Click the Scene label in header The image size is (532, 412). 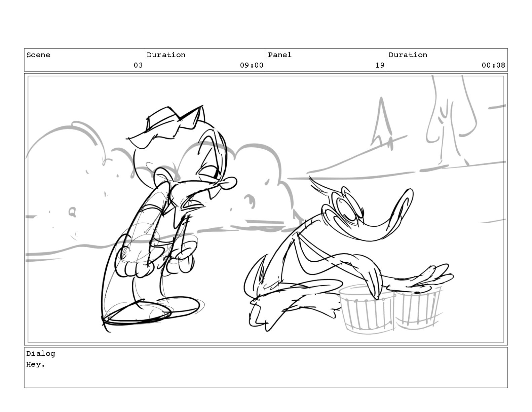pyautogui.click(x=38, y=55)
